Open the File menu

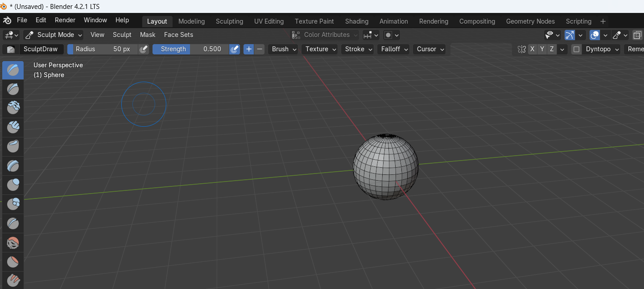tap(22, 20)
